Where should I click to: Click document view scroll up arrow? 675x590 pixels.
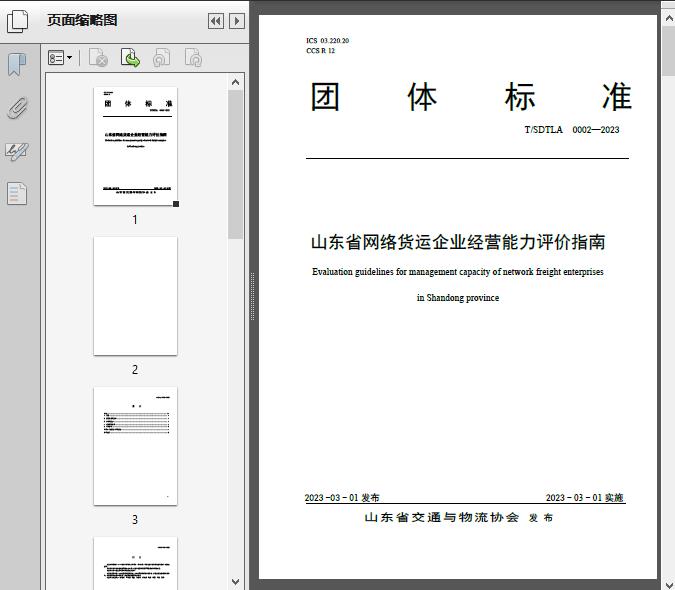[669, 19]
